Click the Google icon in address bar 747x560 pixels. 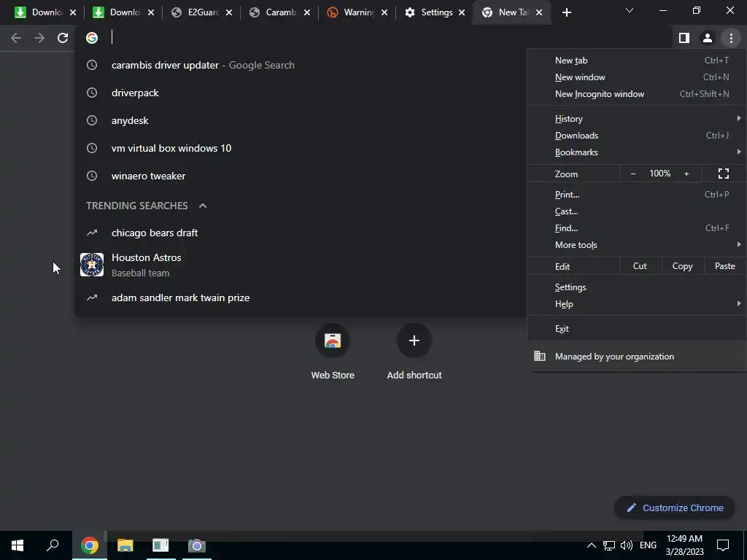[92, 38]
